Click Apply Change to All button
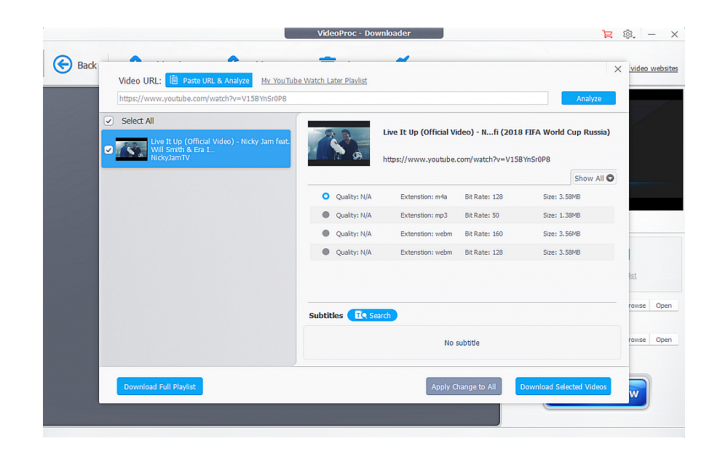Viewport: 728px width, 465px height. [464, 387]
